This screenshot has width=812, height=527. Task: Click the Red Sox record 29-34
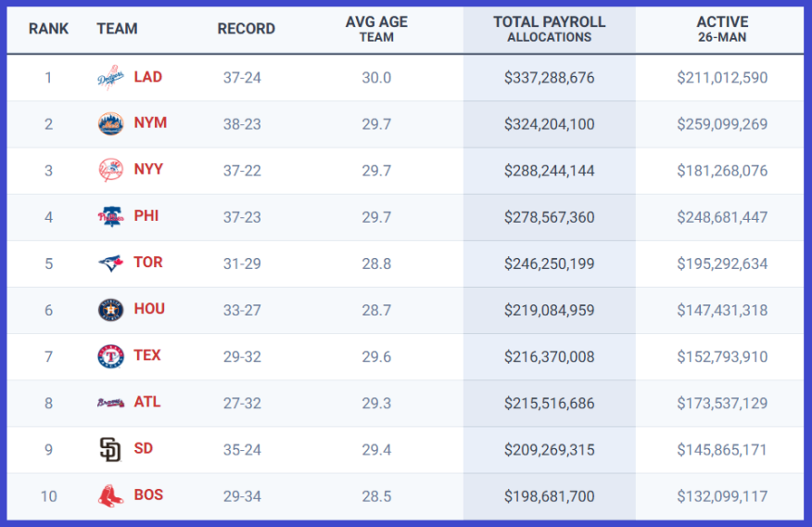(x=242, y=496)
